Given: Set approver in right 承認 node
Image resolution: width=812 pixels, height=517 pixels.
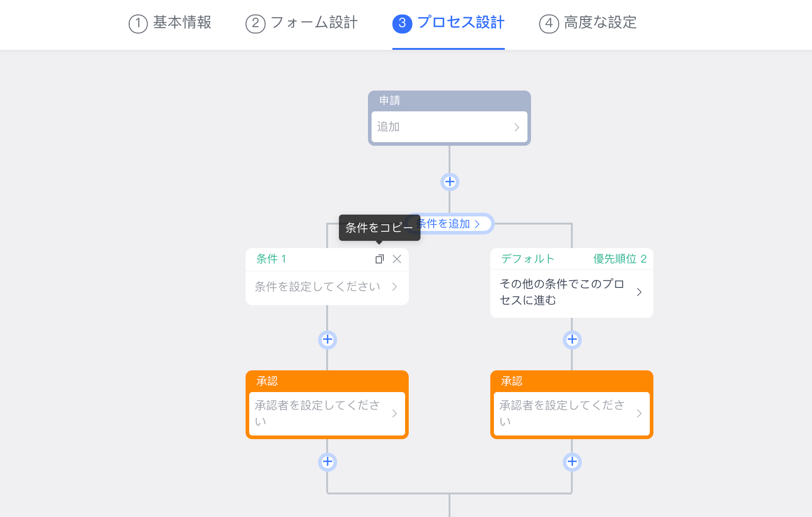Looking at the screenshot, I should [571, 413].
